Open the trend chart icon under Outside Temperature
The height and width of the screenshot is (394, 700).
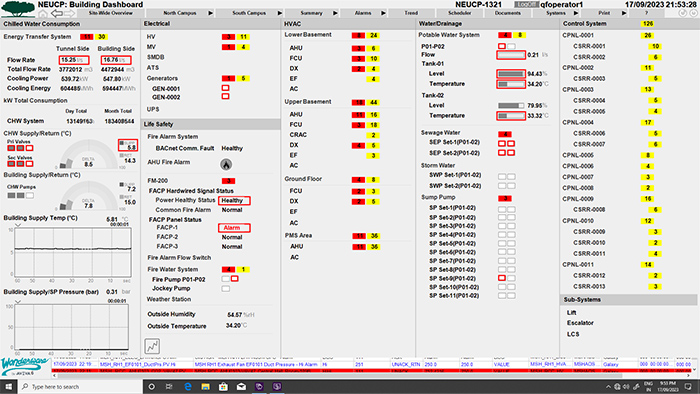(x=152, y=346)
